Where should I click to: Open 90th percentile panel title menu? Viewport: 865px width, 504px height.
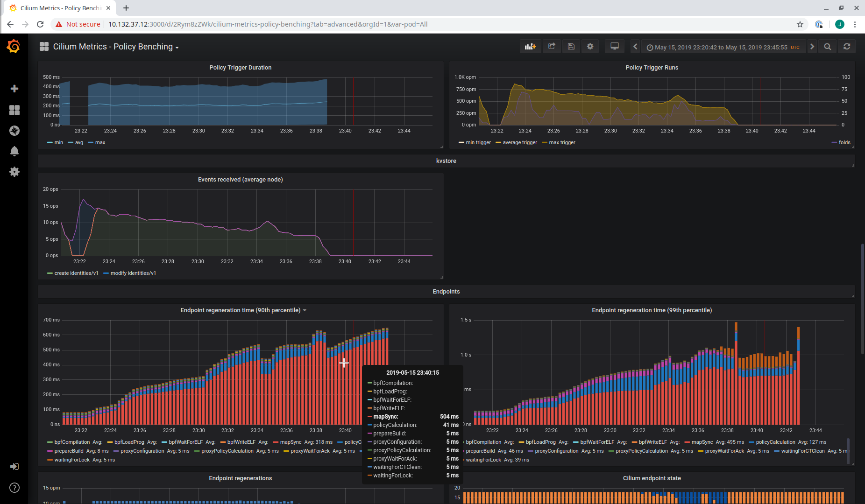[243, 310]
